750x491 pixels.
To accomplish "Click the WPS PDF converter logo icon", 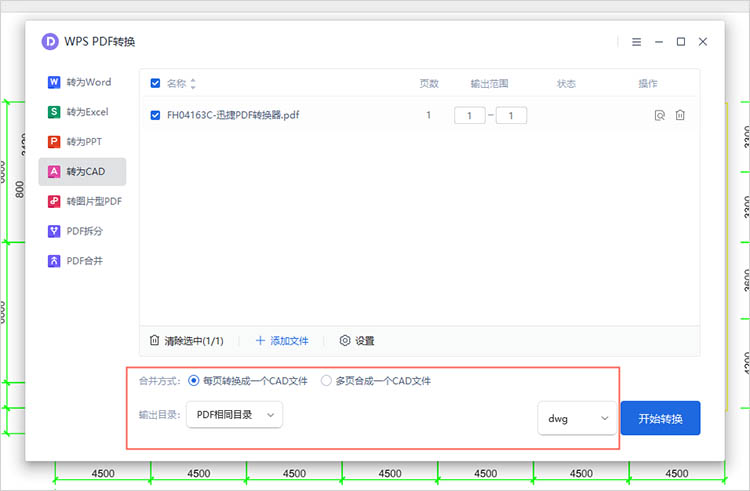I will pyautogui.click(x=50, y=42).
